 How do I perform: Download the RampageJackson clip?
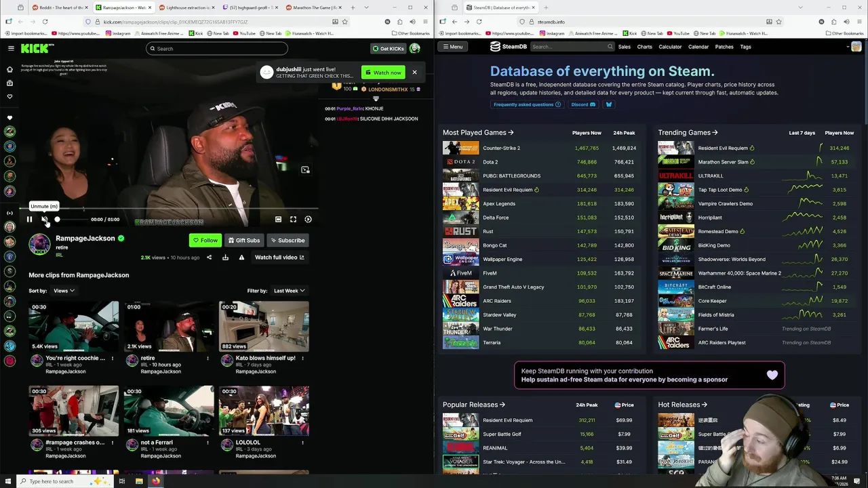pos(225,258)
